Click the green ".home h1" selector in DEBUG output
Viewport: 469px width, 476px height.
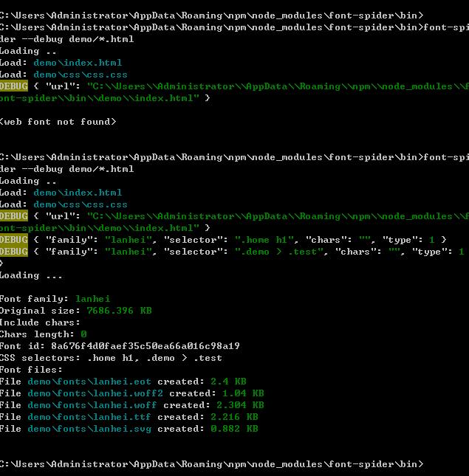pyautogui.click(x=264, y=240)
